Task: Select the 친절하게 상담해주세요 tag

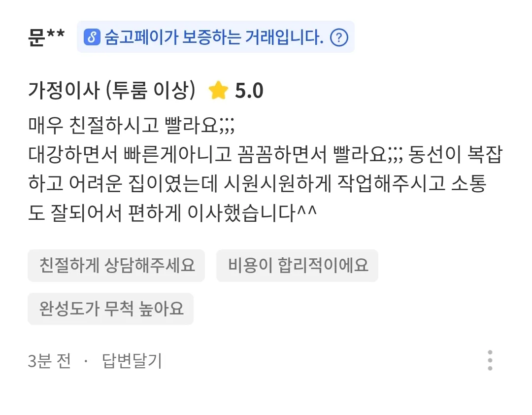Action: tap(116, 265)
